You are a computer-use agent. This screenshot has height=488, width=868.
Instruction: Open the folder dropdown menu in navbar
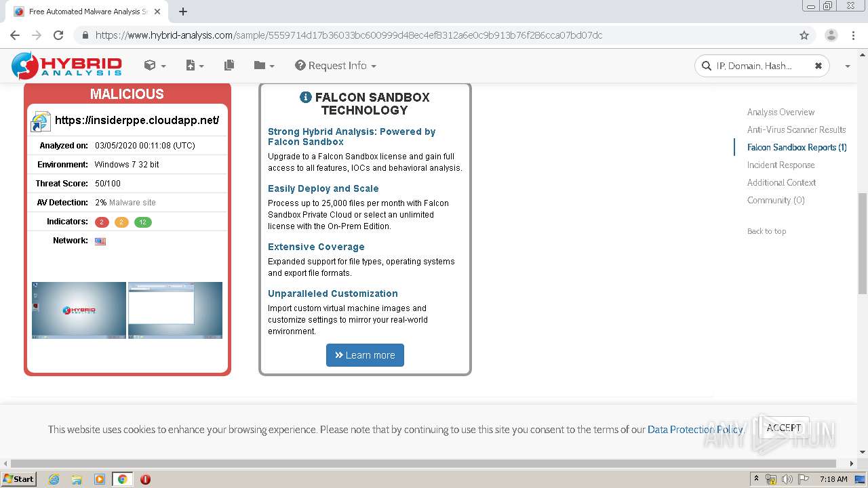pos(264,65)
